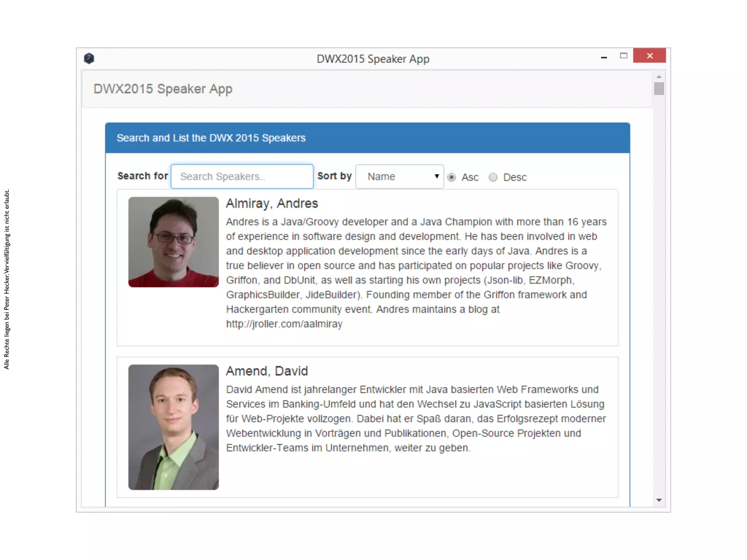The height and width of the screenshot is (560, 747).
Task: Click the jroller.com/aalmiray blog URL
Action: pos(284,324)
